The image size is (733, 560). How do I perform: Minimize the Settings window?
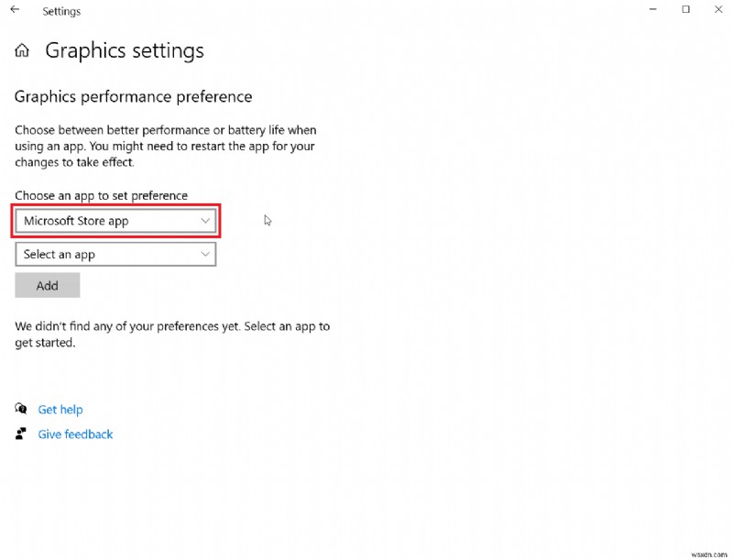652,9
